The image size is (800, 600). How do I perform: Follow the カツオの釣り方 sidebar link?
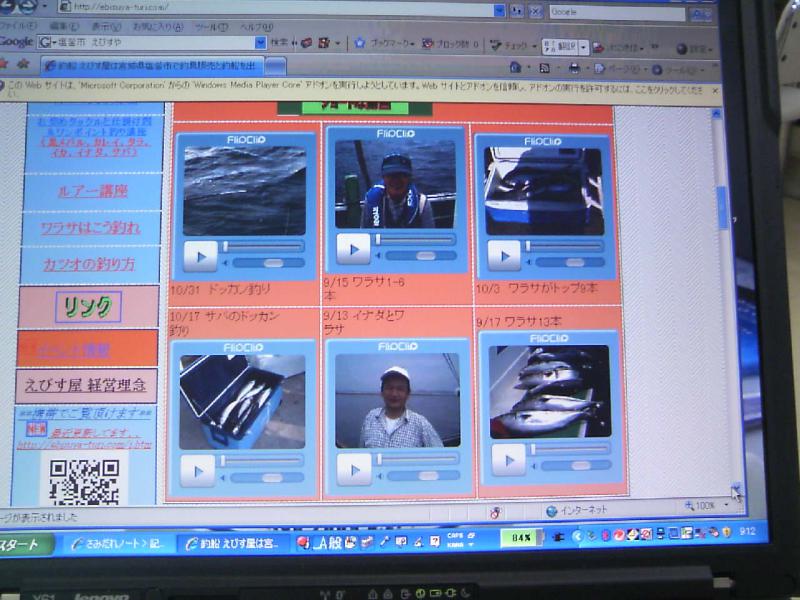pos(88,264)
